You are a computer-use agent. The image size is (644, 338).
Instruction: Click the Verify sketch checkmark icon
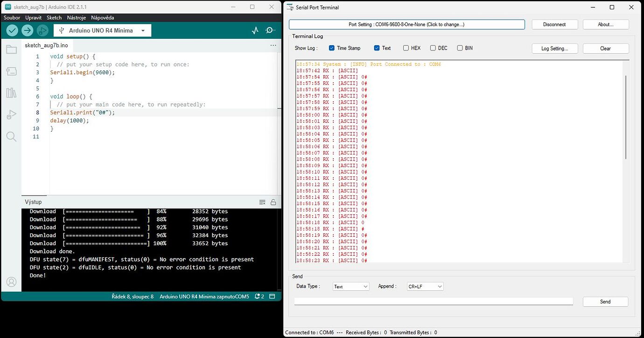point(12,30)
